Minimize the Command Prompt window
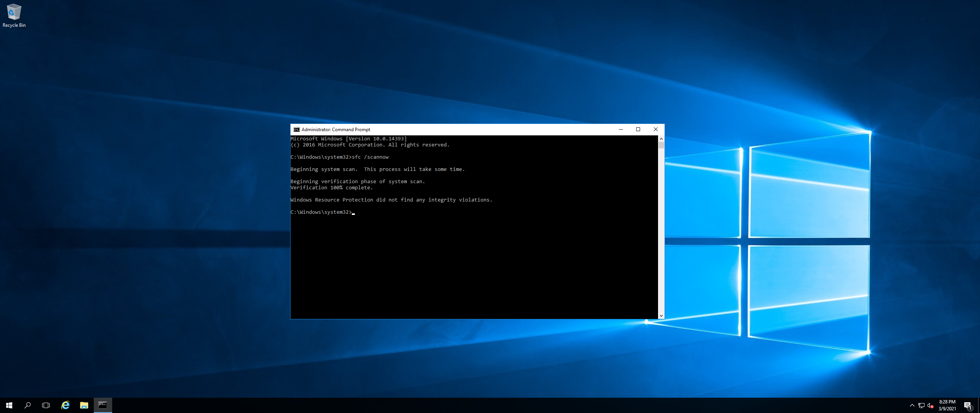 621,130
